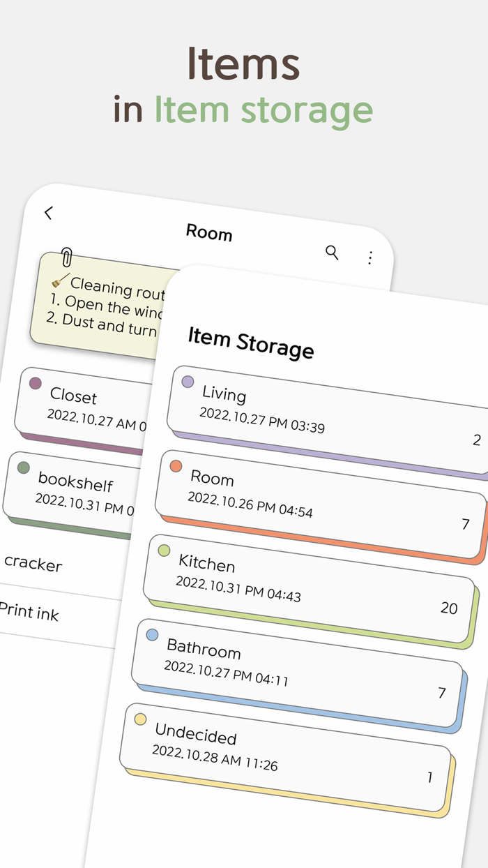
Task: Select the purple dot on the Closet item
Action: pos(35,382)
